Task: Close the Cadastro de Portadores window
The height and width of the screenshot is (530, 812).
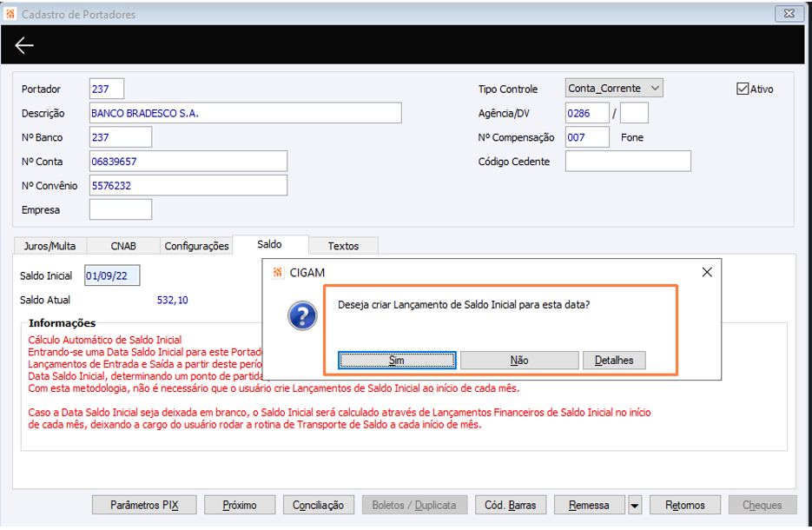Action: [789, 14]
